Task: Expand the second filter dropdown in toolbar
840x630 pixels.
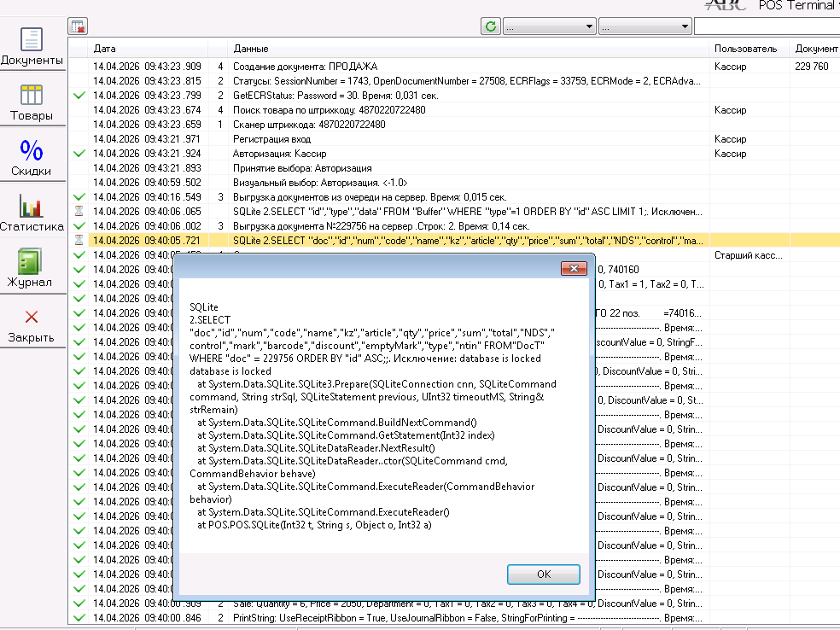Action: [645, 26]
